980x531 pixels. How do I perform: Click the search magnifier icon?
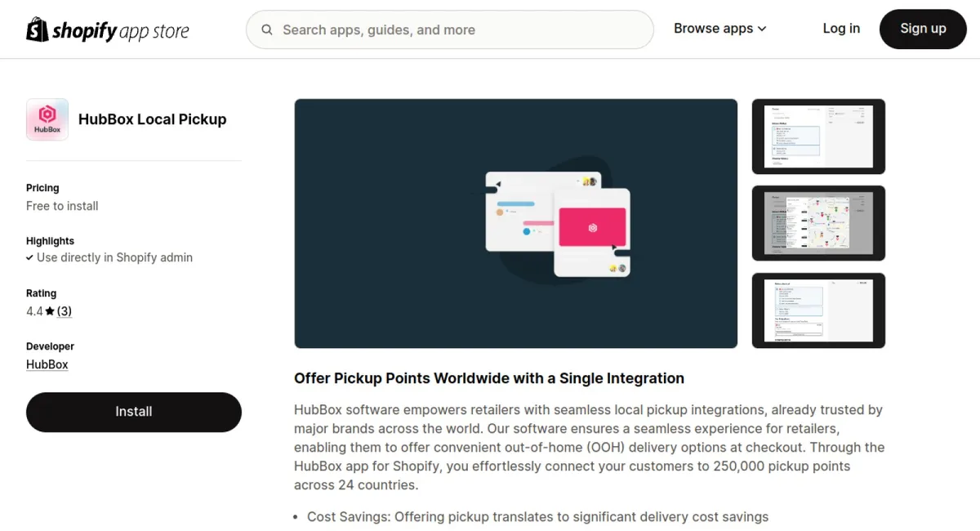(267, 30)
